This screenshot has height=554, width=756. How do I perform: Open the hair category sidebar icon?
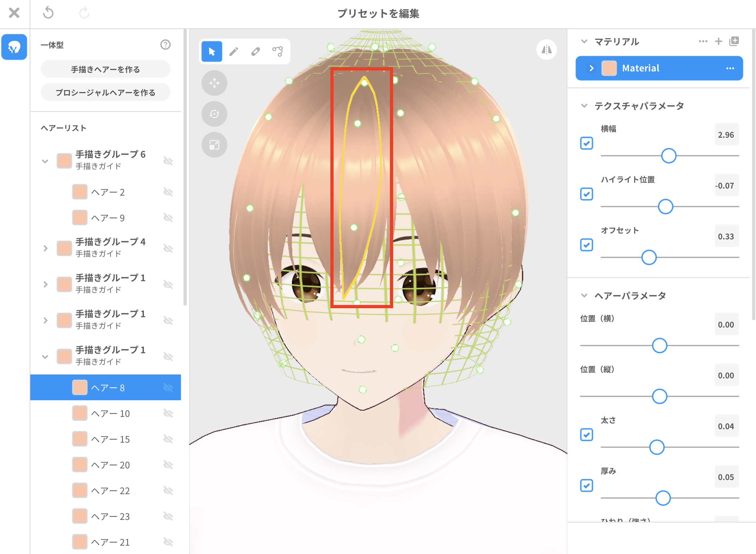14,47
